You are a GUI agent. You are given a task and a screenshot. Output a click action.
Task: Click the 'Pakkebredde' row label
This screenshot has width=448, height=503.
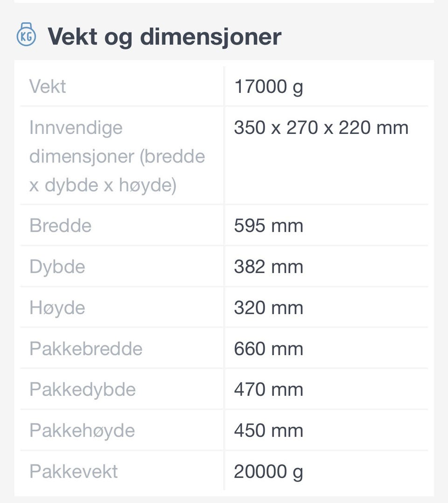coord(86,349)
